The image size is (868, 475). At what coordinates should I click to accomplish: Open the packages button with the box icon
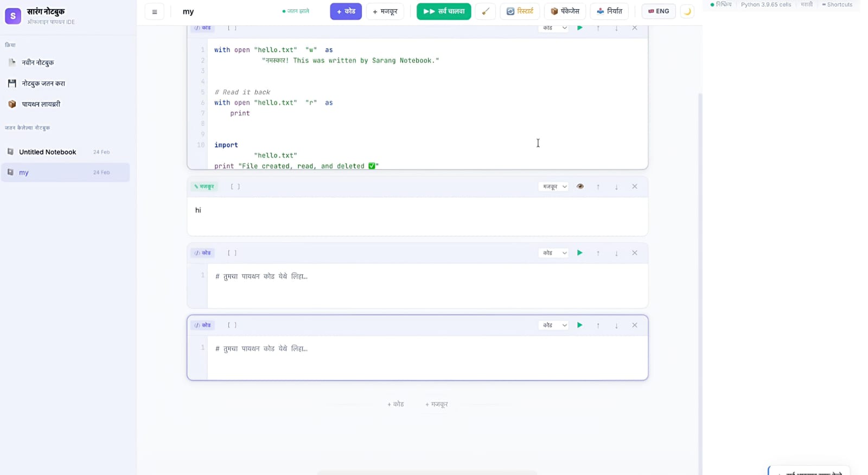565,11
